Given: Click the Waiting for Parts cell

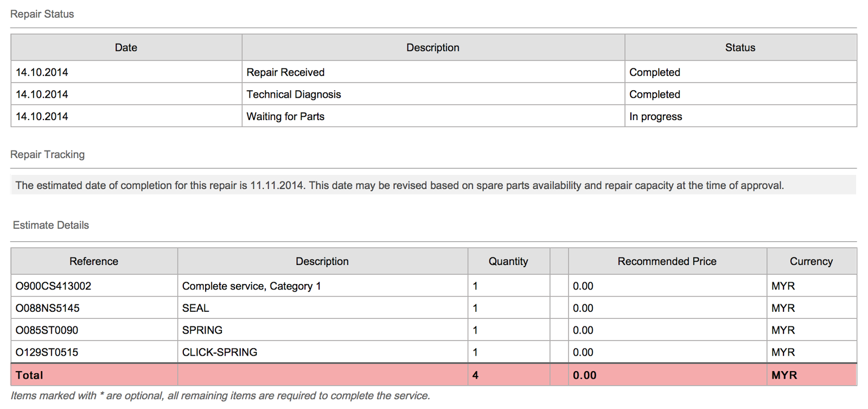Looking at the screenshot, I should pos(285,117).
